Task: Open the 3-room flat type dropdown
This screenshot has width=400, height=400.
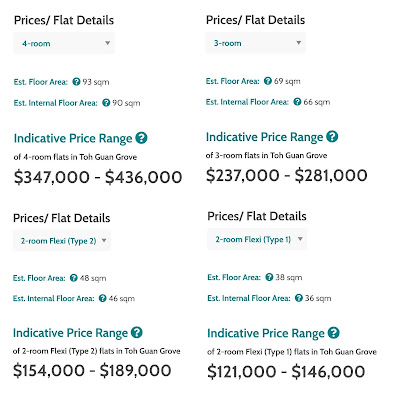Action: tap(255, 43)
